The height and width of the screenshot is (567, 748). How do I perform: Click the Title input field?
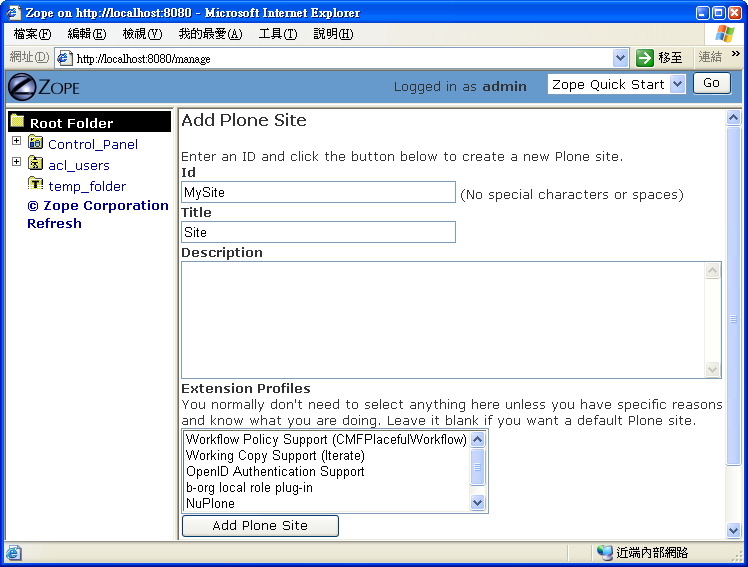click(x=319, y=232)
